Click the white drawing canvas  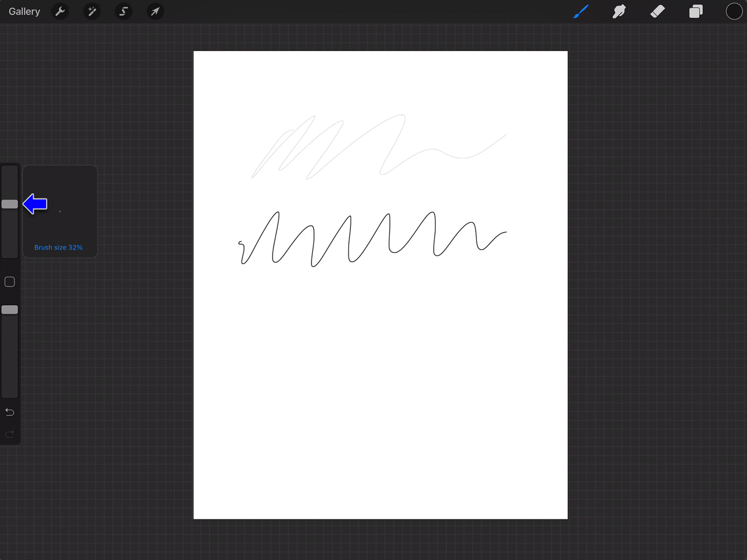pos(381,285)
